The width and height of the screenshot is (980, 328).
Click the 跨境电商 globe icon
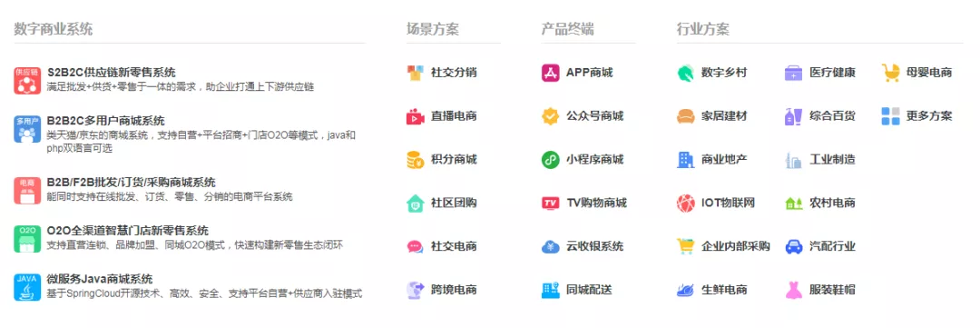(415, 290)
